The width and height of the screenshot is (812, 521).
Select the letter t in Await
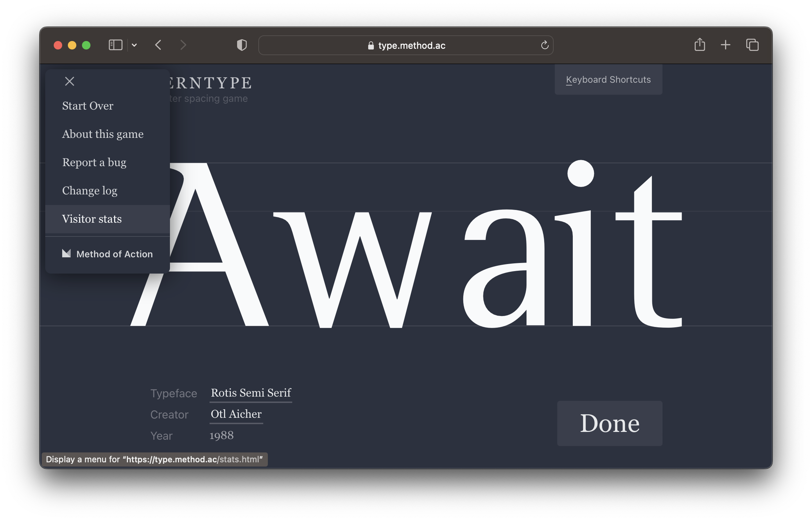click(x=649, y=252)
